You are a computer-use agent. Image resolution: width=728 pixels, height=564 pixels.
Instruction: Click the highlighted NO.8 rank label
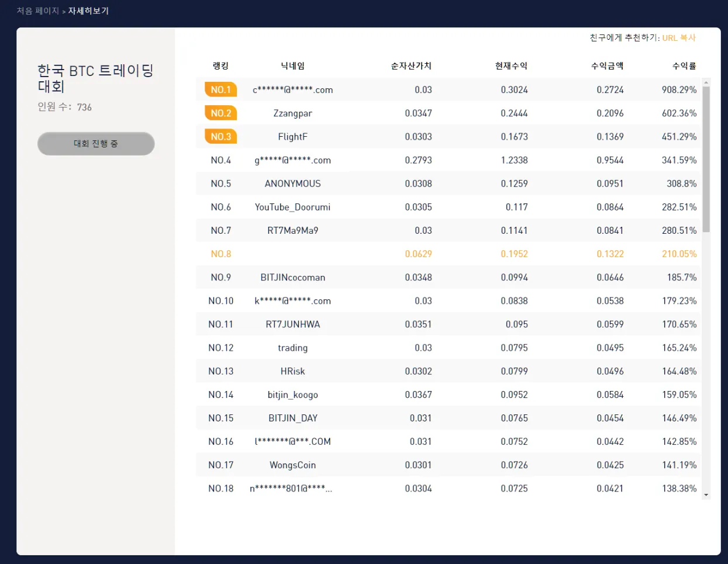coord(220,254)
